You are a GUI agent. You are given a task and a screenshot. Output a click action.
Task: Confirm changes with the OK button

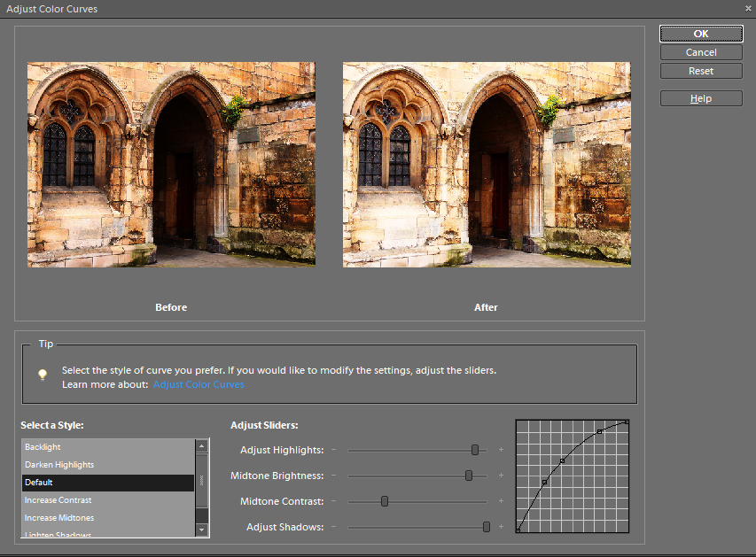pyautogui.click(x=701, y=34)
